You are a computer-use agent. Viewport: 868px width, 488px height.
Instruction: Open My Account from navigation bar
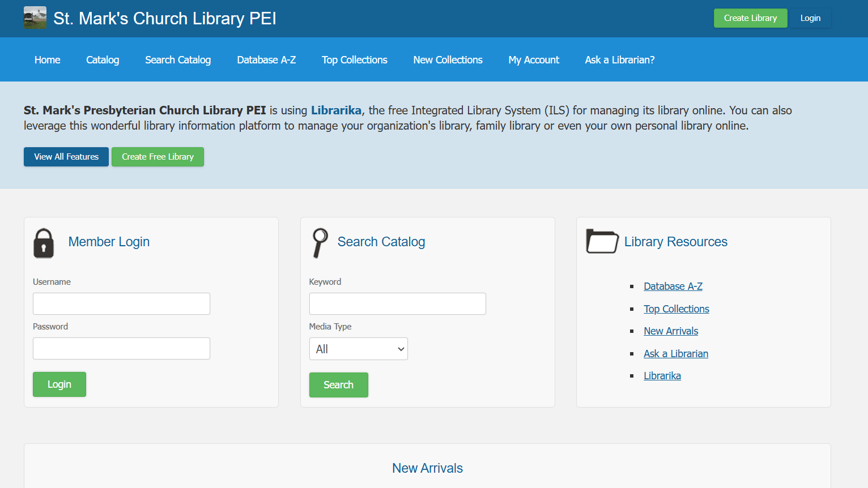pos(533,60)
